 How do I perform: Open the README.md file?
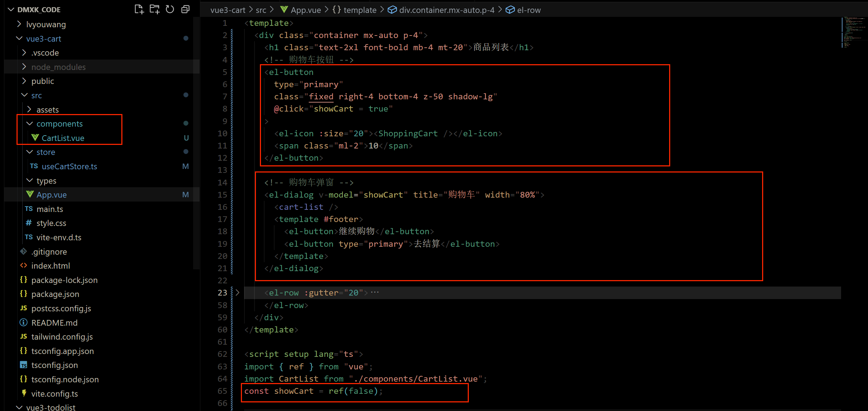(54, 323)
